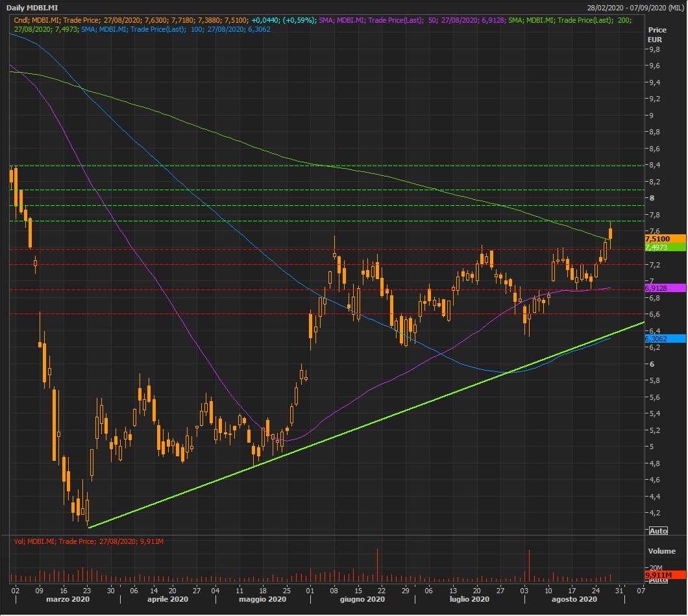The height and width of the screenshot is (616, 688).
Task: Click the Auto button on the volume axis
Action: pyautogui.click(x=658, y=580)
